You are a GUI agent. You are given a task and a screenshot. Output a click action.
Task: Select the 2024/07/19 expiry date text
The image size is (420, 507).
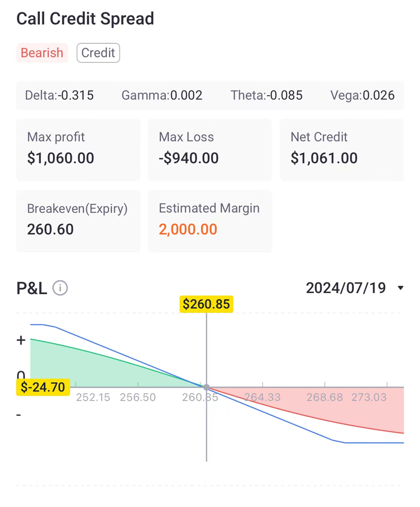point(346,288)
